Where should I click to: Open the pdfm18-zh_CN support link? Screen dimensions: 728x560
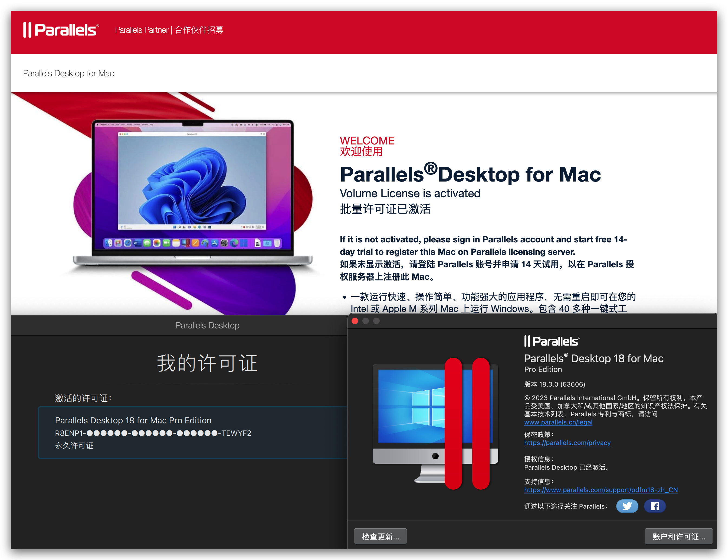coord(601,490)
